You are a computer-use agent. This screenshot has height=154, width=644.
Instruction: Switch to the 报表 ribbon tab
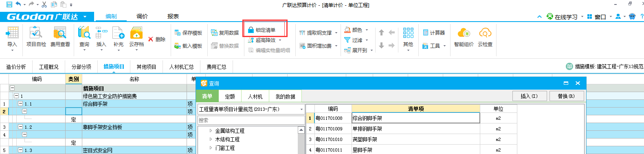(173, 17)
